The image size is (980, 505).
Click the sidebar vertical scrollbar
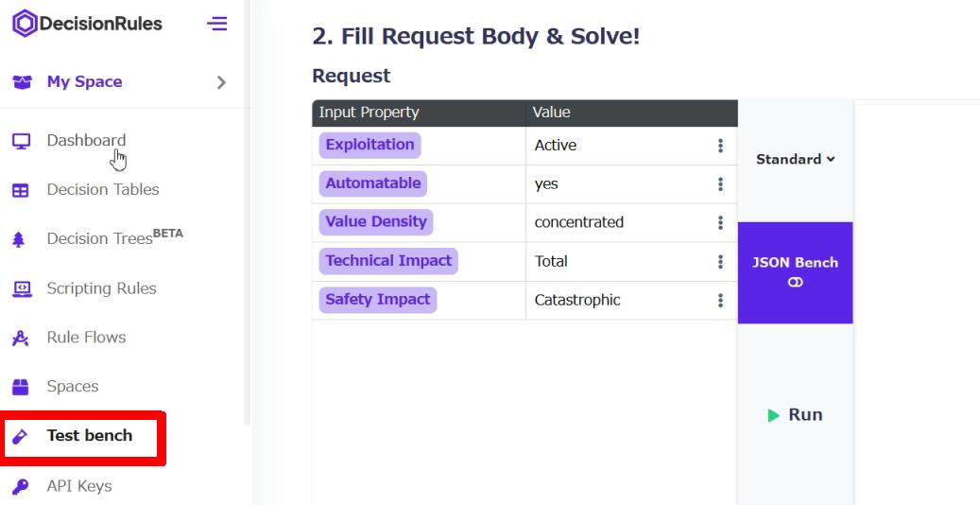[x=247, y=213]
